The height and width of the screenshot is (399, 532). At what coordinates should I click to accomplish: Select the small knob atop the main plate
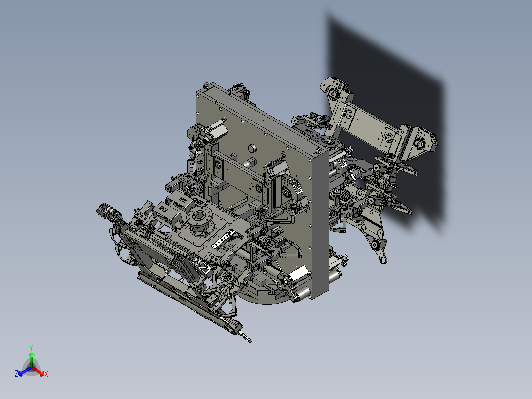(251, 148)
